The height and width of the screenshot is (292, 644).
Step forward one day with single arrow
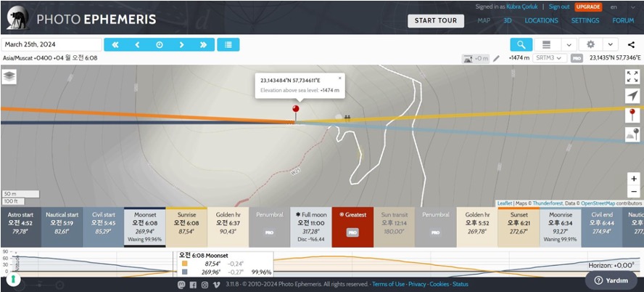pyautogui.click(x=181, y=44)
